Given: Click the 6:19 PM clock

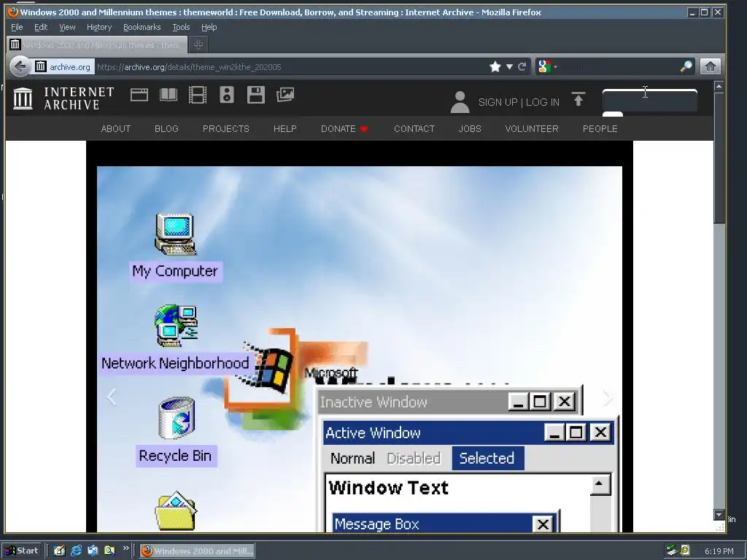Looking at the screenshot, I should click(x=719, y=551).
